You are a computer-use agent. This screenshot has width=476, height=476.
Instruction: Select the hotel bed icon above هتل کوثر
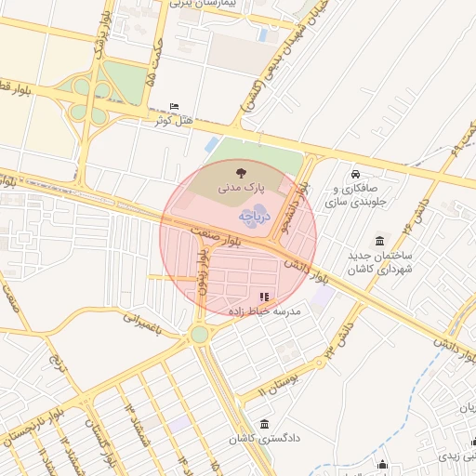175,107
